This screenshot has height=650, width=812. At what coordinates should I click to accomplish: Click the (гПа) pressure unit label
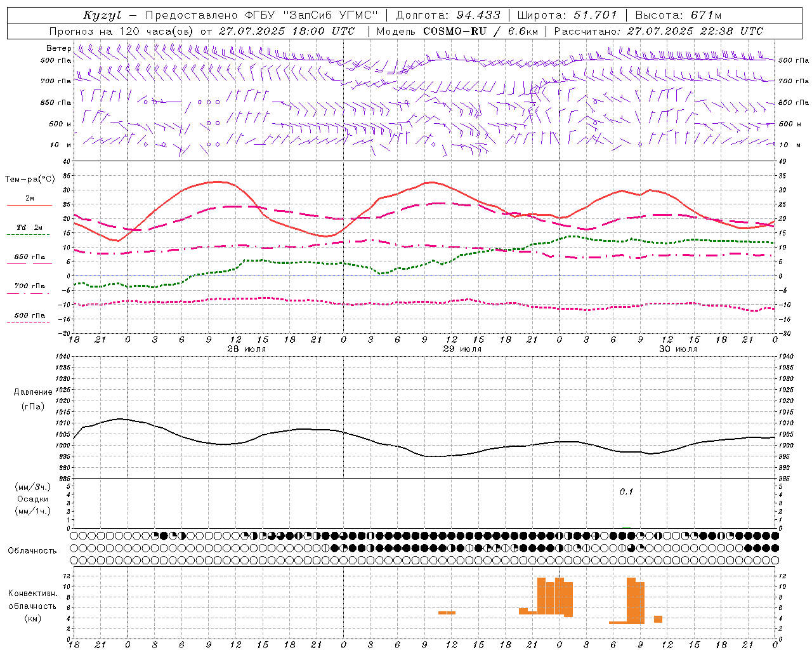pos(33,406)
